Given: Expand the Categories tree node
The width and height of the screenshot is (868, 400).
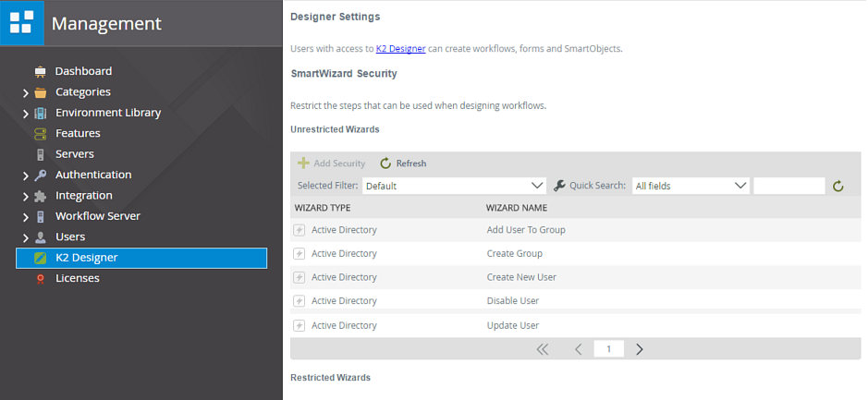Looking at the screenshot, I should pos(26,92).
